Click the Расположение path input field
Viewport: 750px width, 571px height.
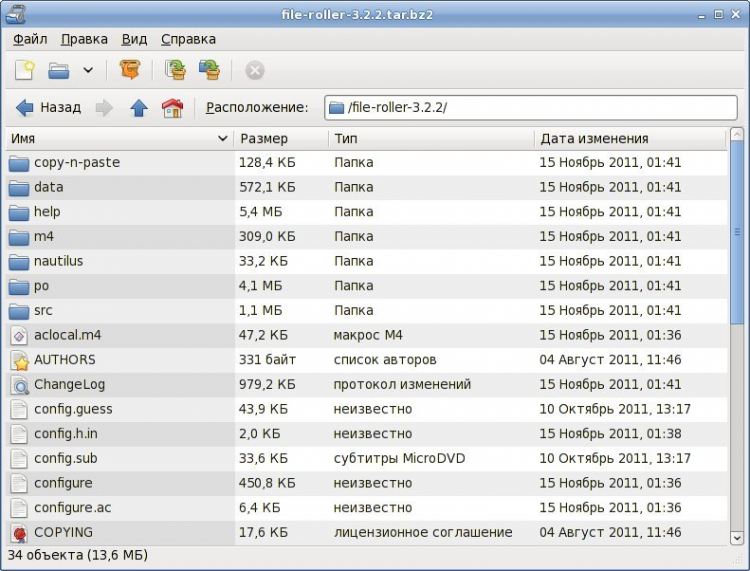(530, 108)
